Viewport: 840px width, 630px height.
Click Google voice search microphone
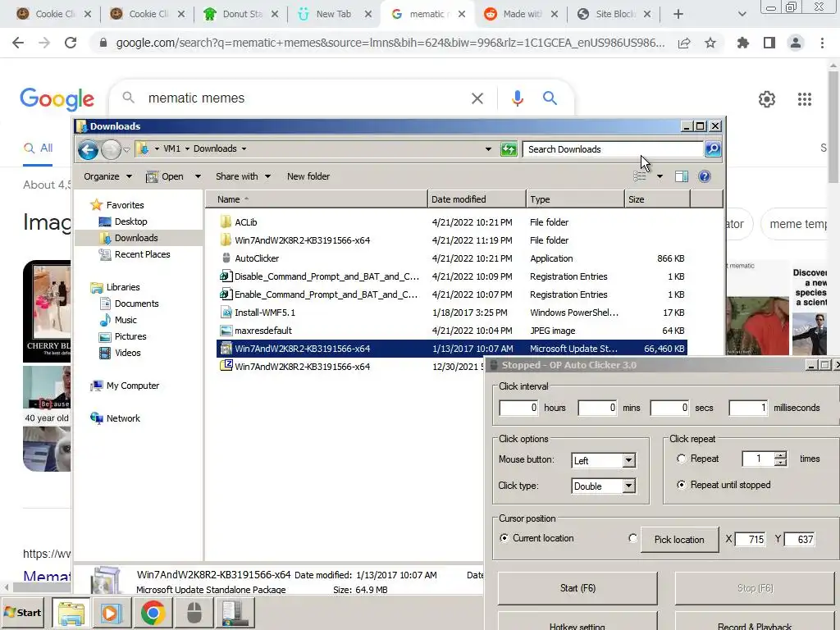pyautogui.click(x=517, y=98)
